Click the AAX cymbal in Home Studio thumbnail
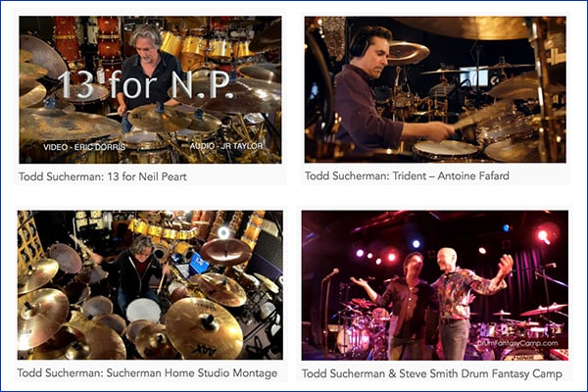Viewport: 588px width, 392px height. click(x=204, y=328)
